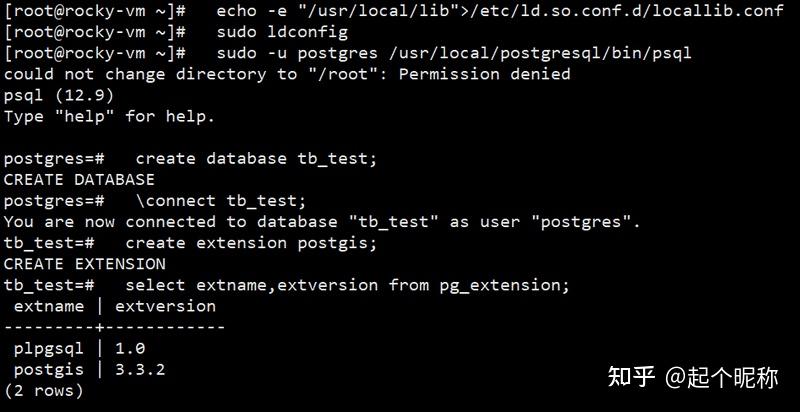The height and width of the screenshot is (412, 800).
Task: Click the "psql (12.9)" version line
Action: point(58,95)
